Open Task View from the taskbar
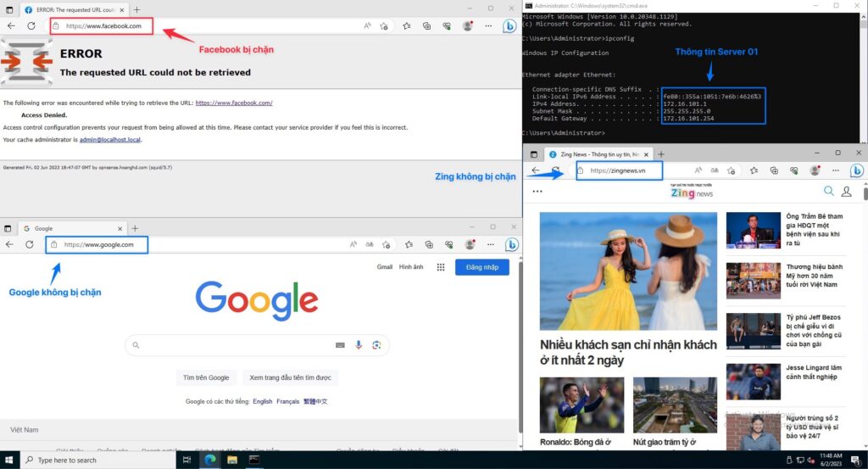This screenshot has width=868, height=469. tap(187, 460)
